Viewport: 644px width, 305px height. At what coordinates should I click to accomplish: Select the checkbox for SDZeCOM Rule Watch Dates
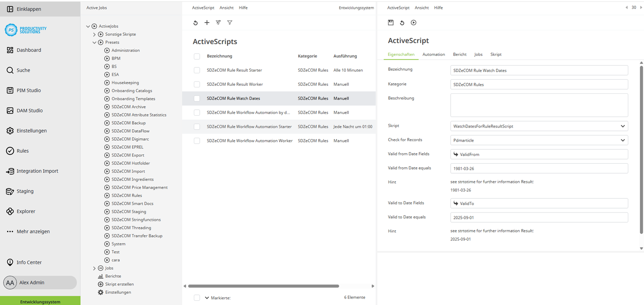pyautogui.click(x=196, y=98)
